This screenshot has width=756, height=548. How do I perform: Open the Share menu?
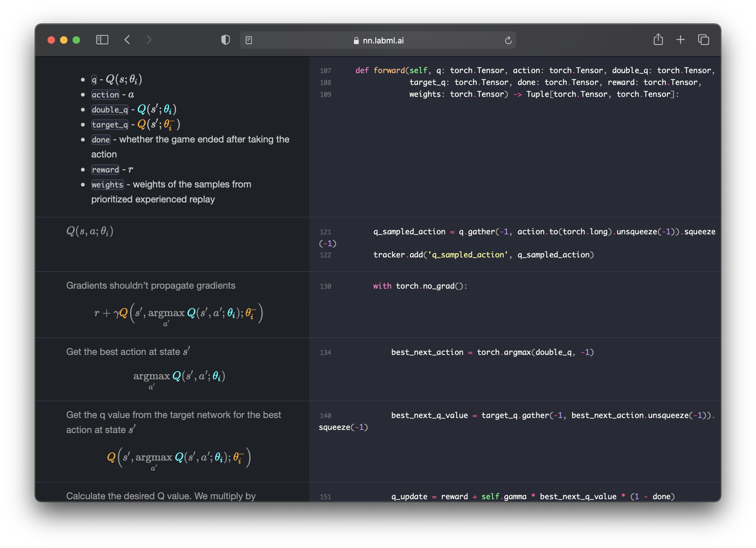click(658, 39)
